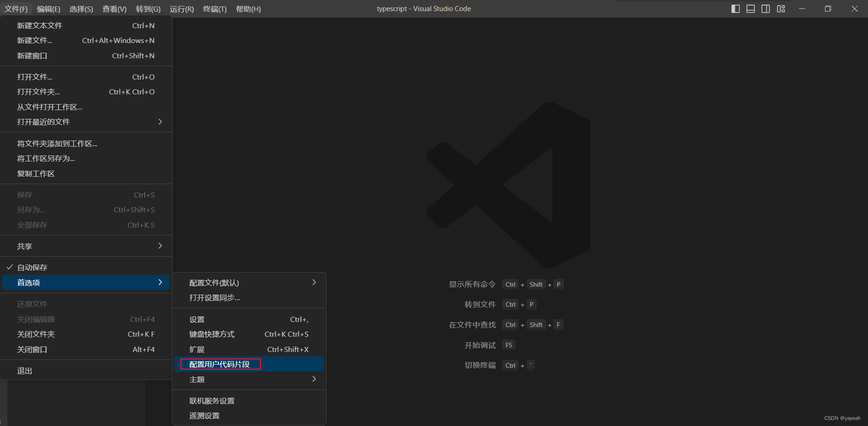The image size is (868, 426).
Task: Click the F5 key label
Action: tap(508, 345)
